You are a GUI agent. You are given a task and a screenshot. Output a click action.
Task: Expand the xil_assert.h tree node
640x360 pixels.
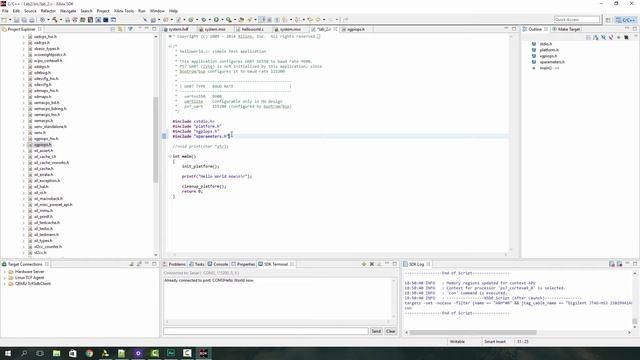[x=23, y=151]
